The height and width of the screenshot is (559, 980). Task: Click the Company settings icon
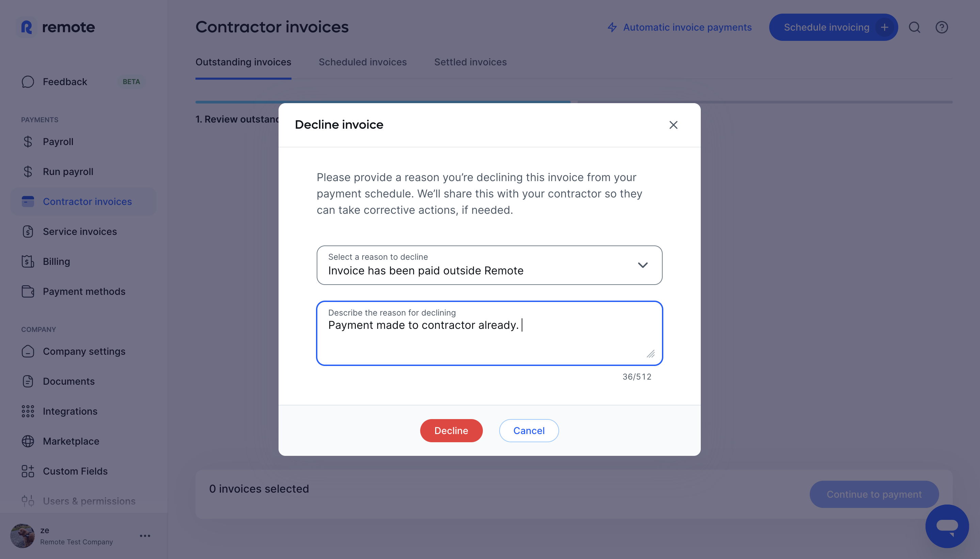pos(28,351)
